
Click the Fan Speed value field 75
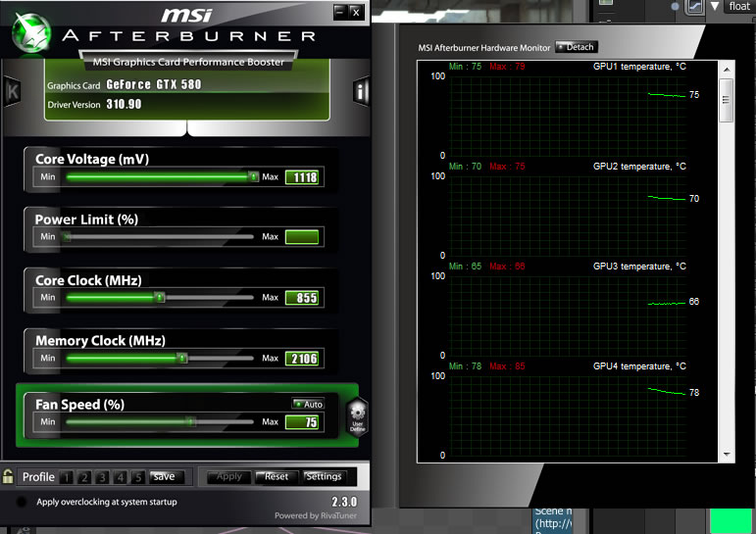[302, 422]
